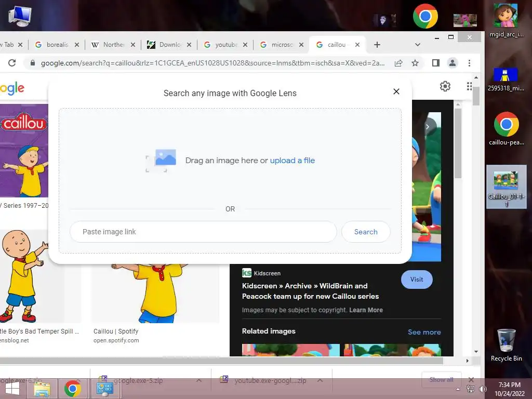Switch to the Download tab
The width and height of the screenshot is (532, 399).
tap(165, 45)
